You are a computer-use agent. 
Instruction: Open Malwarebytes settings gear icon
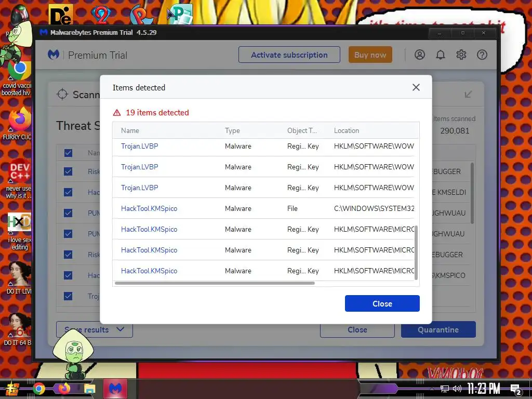[x=461, y=55]
